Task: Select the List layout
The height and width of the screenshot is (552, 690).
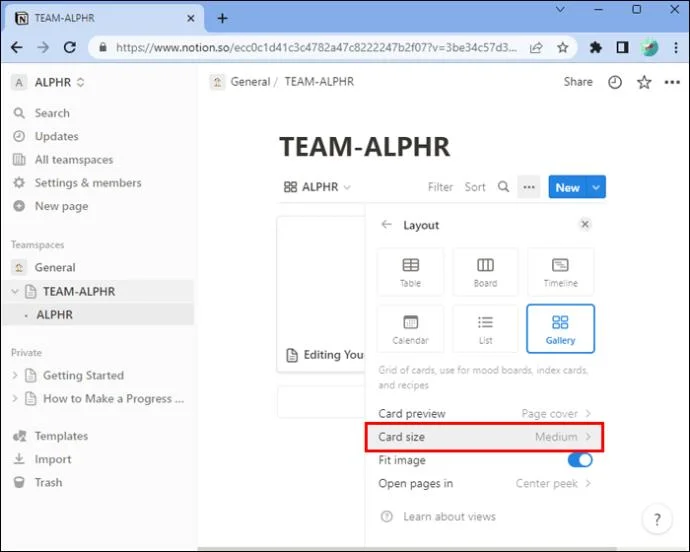Action: (485, 329)
